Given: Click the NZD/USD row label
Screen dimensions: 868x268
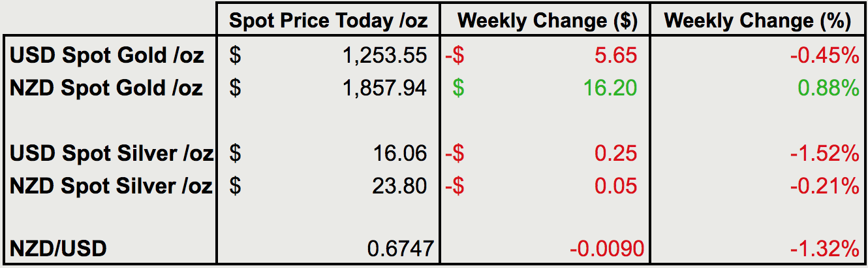Looking at the screenshot, I should pos(59,248).
